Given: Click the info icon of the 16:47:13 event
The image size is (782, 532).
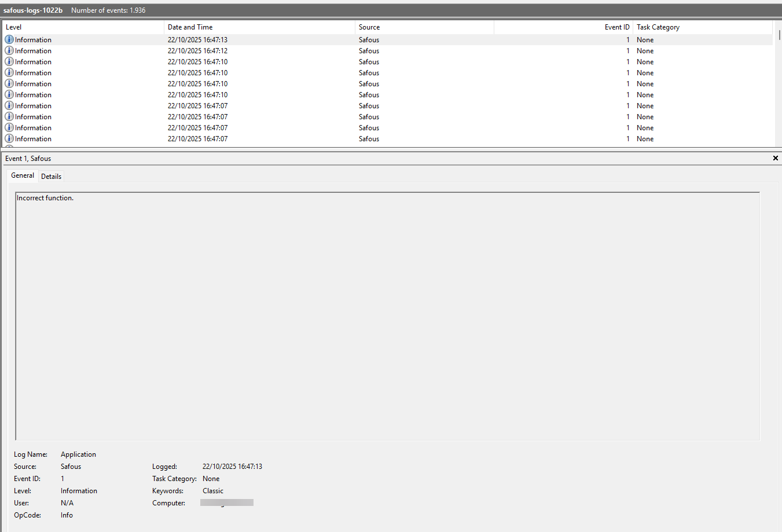Looking at the screenshot, I should click(x=9, y=39).
